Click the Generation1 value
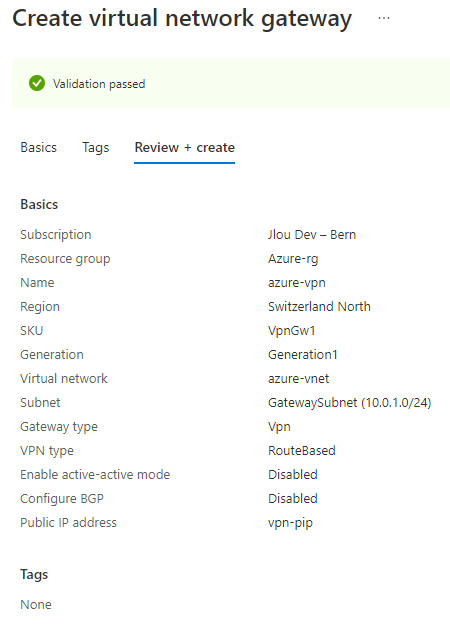The width and height of the screenshot is (450, 627). tap(302, 355)
